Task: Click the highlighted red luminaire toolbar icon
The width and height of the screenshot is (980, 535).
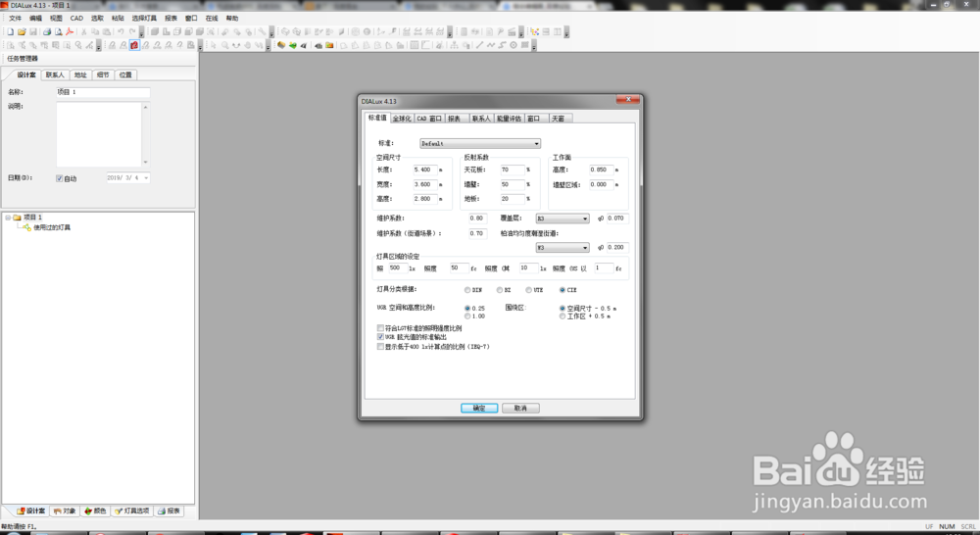Action: click(x=134, y=45)
